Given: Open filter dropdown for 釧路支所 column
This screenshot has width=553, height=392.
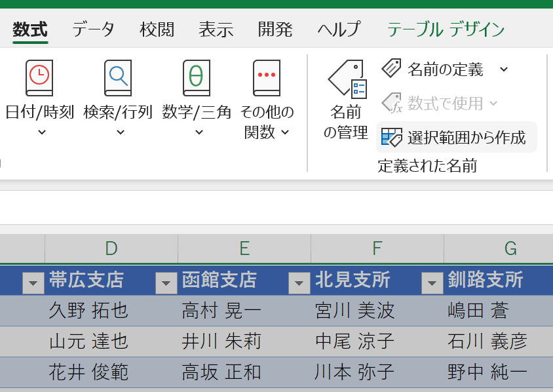Looking at the screenshot, I should (432, 283).
